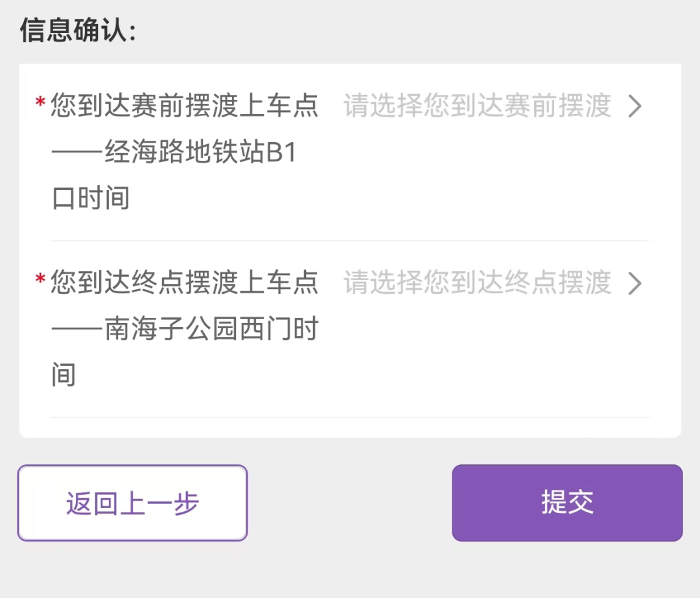Image resolution: width=700 pixels, height=598 pixels.
Task: Click the 信息确认 section heading
Action: click(78, 30)
